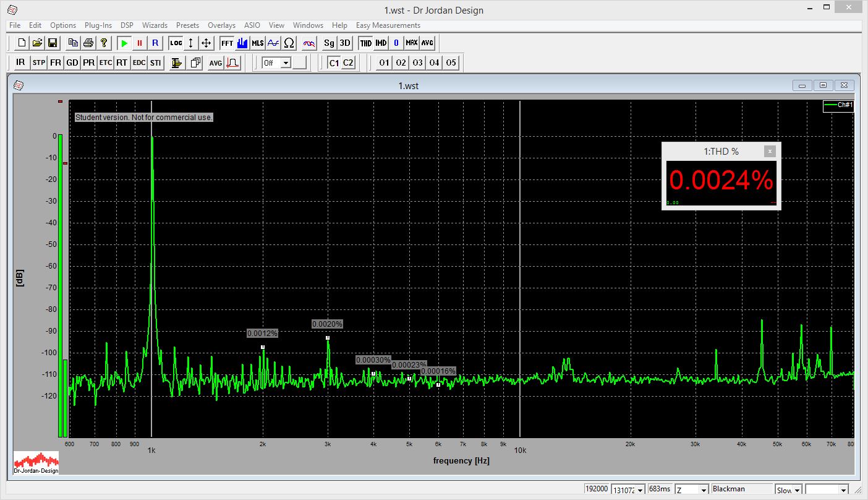Pause the measurement with the red pause button
Image resolution: width=868 pixels, height=500 pixels.
[x=140, y=43]
